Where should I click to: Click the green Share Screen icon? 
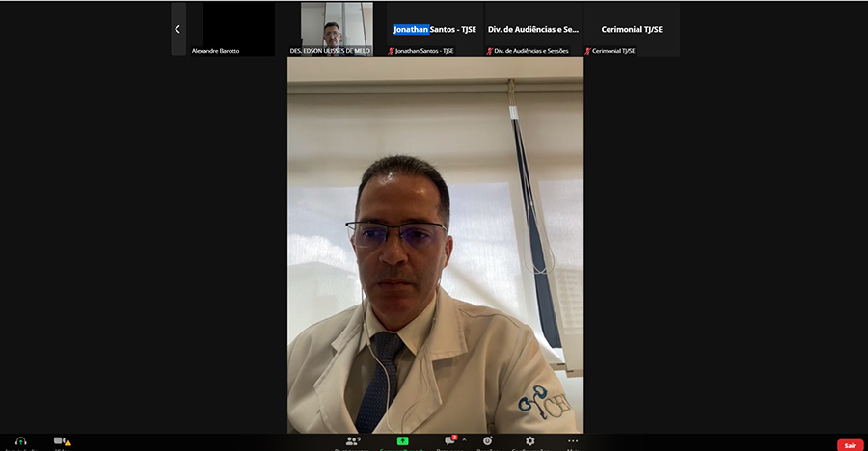[402, 441]
